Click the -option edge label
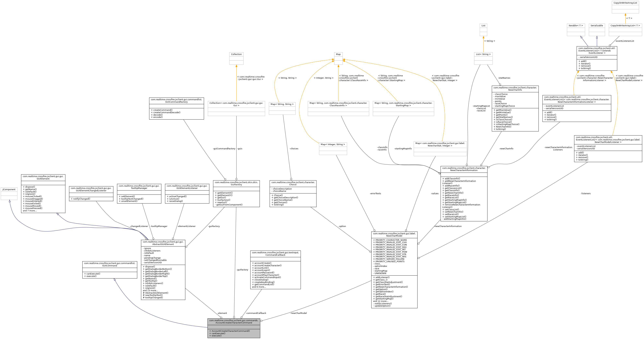Screen dimensions: 644x339 coord(342,226)
